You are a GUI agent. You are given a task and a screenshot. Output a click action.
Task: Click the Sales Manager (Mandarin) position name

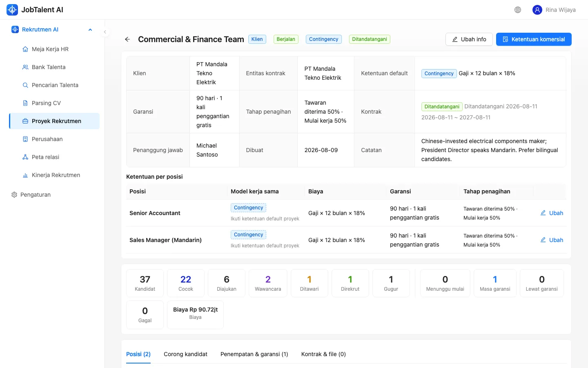165,240
